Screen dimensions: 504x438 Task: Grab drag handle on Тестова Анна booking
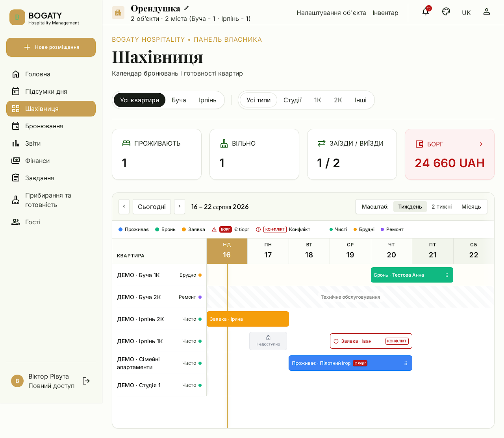point(447,275)
